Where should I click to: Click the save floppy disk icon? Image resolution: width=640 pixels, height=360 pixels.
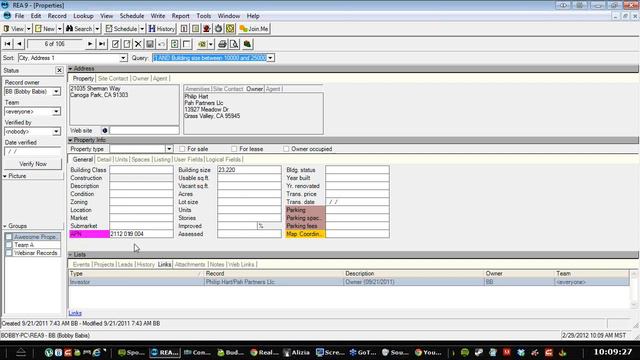pos(150,44)
